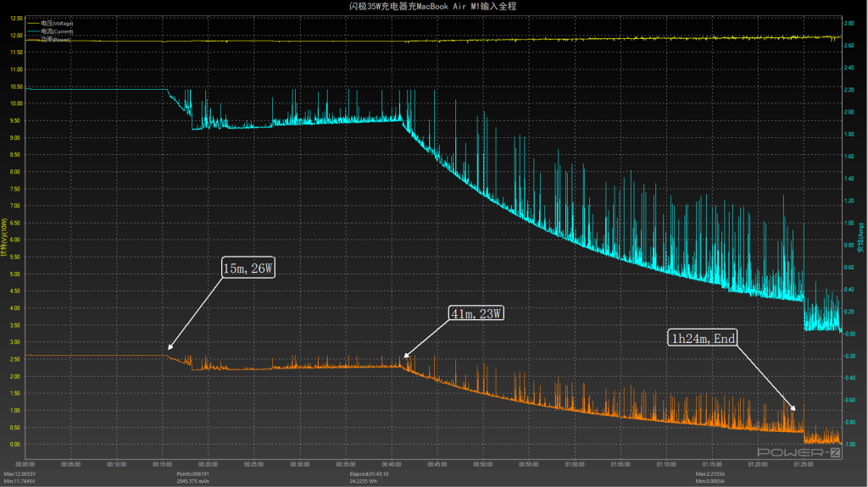This screenshot has height=487, width=868.
Task: Click the 12.50 tick on left axis
Action: pos(17,19)
